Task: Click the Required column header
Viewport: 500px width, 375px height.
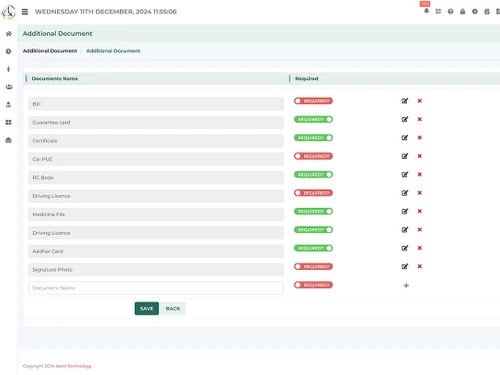Action: coord(307,79)
